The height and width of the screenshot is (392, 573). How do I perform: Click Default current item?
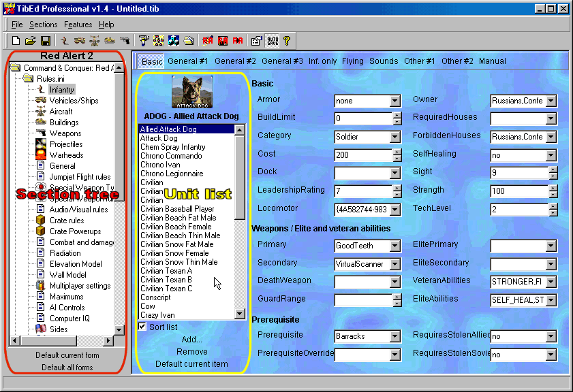click(x=191, y=364)
